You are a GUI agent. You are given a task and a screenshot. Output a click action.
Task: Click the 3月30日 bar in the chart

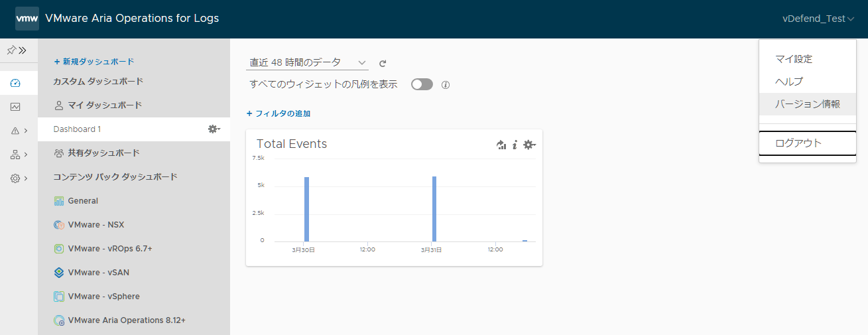(x=306, y=209)
